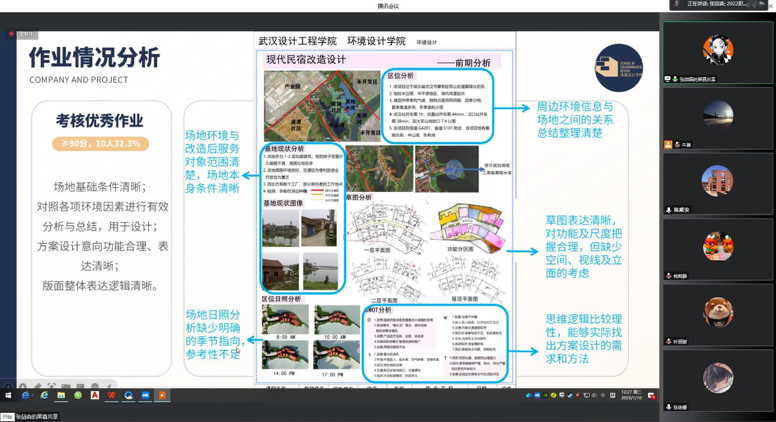Open File Explorer from the taskbar

61,395
